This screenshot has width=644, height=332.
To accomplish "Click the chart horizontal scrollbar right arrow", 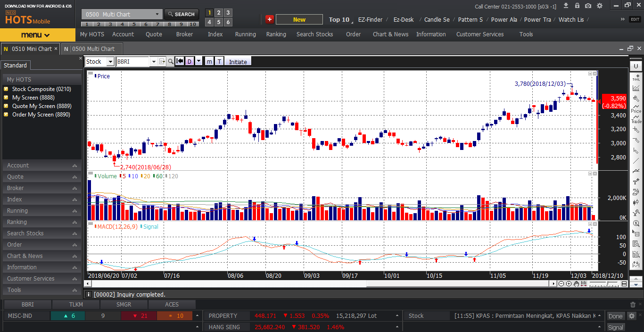I will (x=553, y=284).
